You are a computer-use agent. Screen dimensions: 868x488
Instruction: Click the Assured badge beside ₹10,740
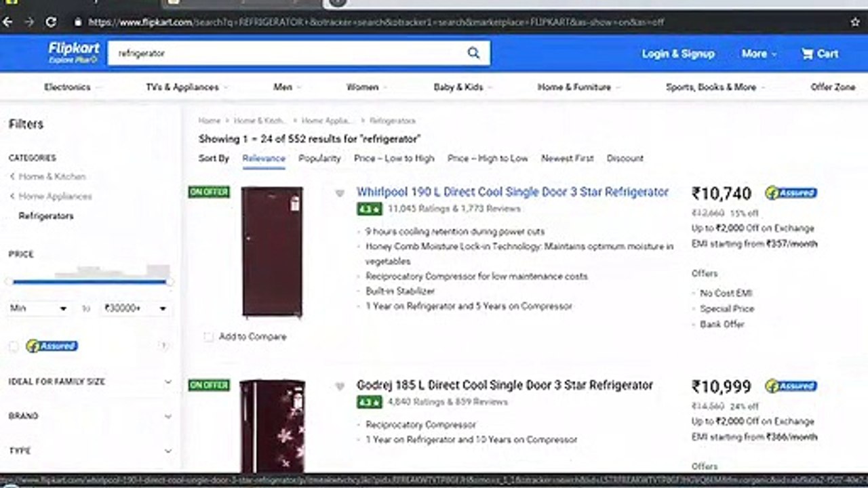tap(791, 192)
